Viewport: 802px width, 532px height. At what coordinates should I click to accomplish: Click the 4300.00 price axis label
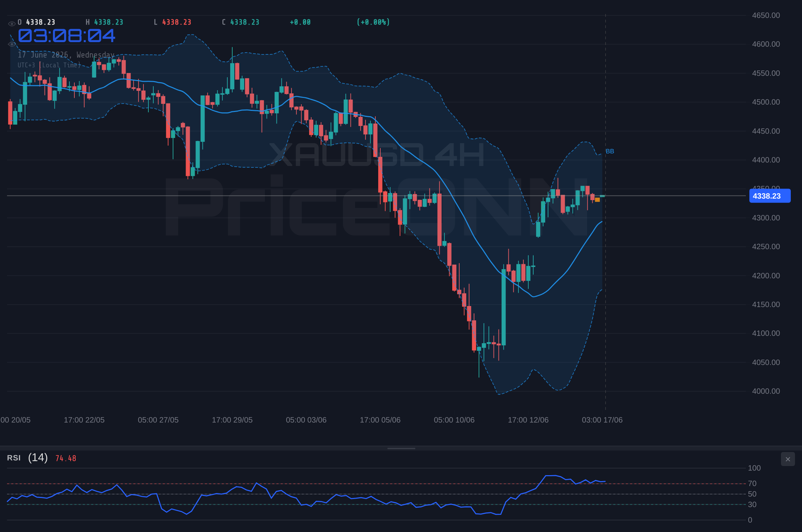[766, 218]
